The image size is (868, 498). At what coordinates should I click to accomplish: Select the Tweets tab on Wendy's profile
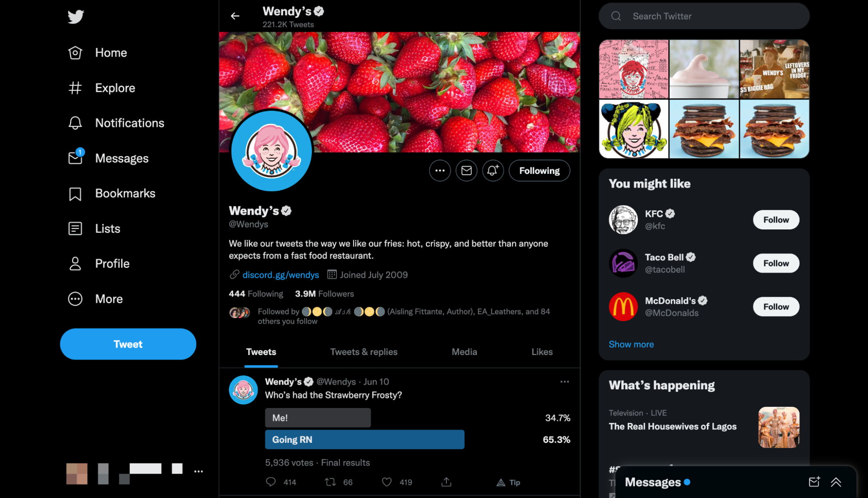(x=261, y=352)
